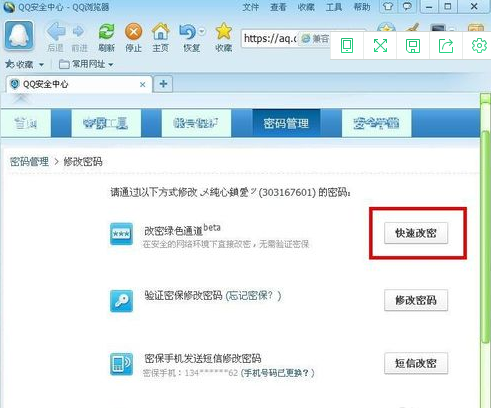
Task: Click the green share export icon
Action: click(446, 46)
